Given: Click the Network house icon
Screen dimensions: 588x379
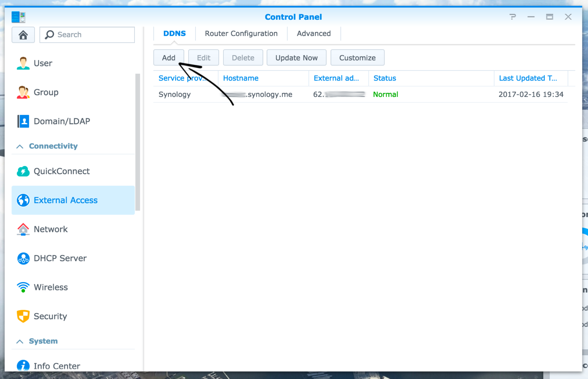Looking at the screenshot, I should [x=23, y=229].
